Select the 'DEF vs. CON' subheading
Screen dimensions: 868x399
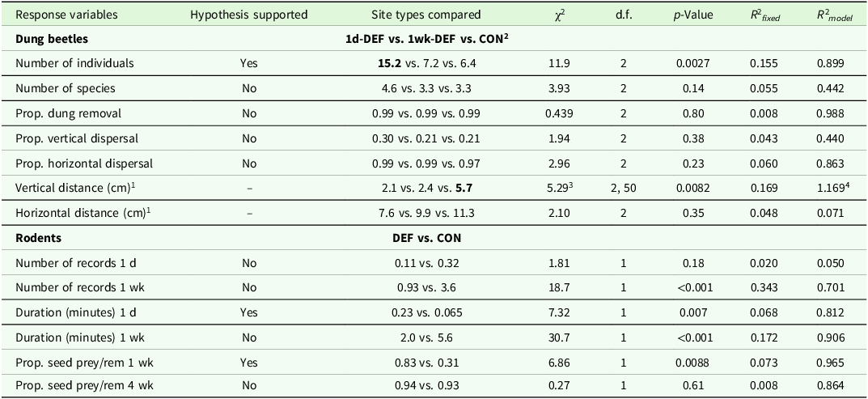[426, 239]
